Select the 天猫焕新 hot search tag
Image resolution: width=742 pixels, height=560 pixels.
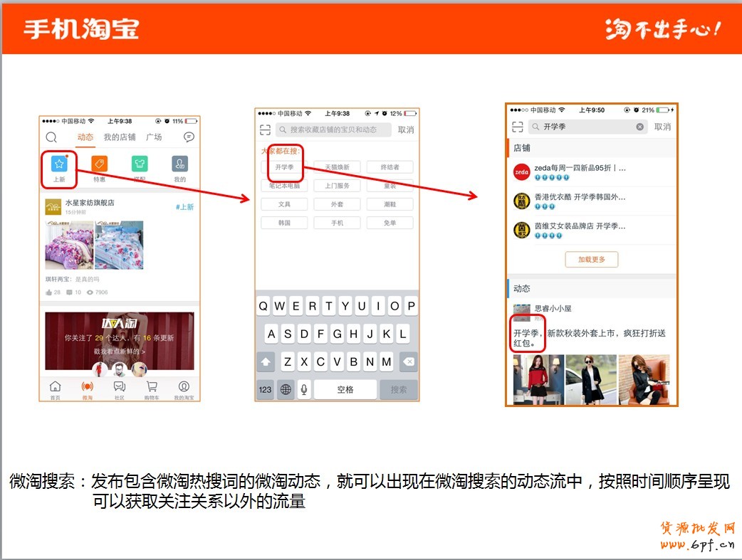(x=337, y=167)
